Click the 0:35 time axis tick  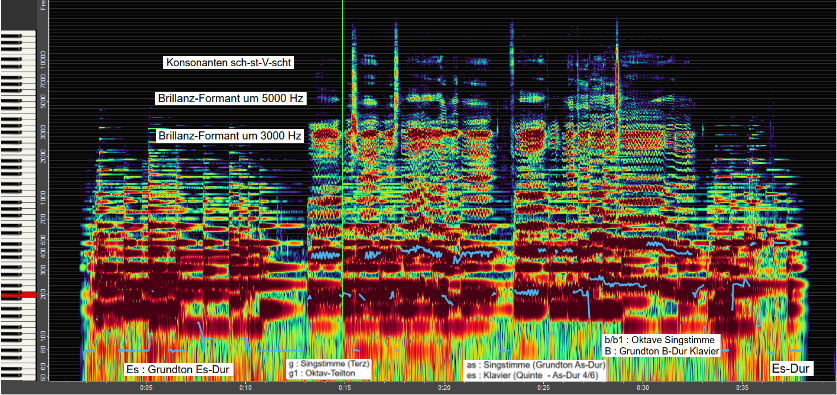click(x=742, y=388)
